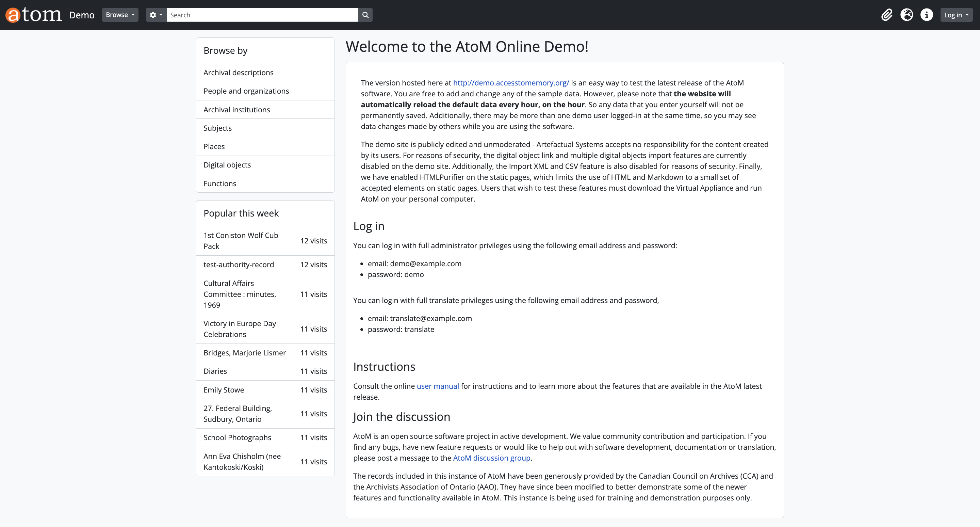Click into the Search text field

point(262,15)
